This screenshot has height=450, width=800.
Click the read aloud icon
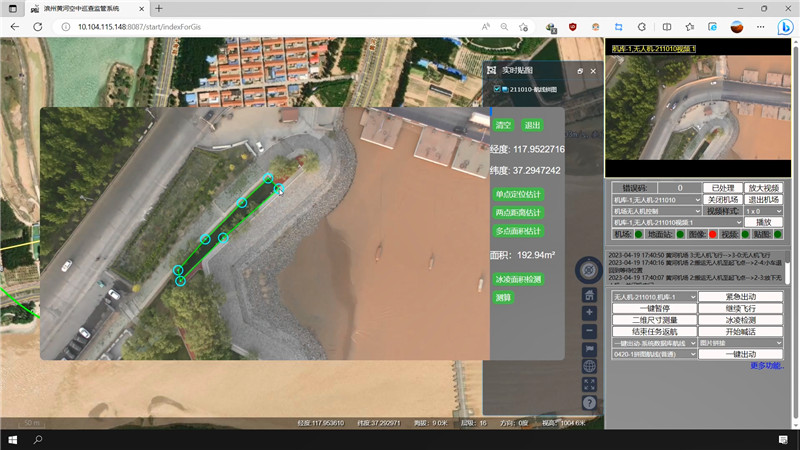click(486, 27)
